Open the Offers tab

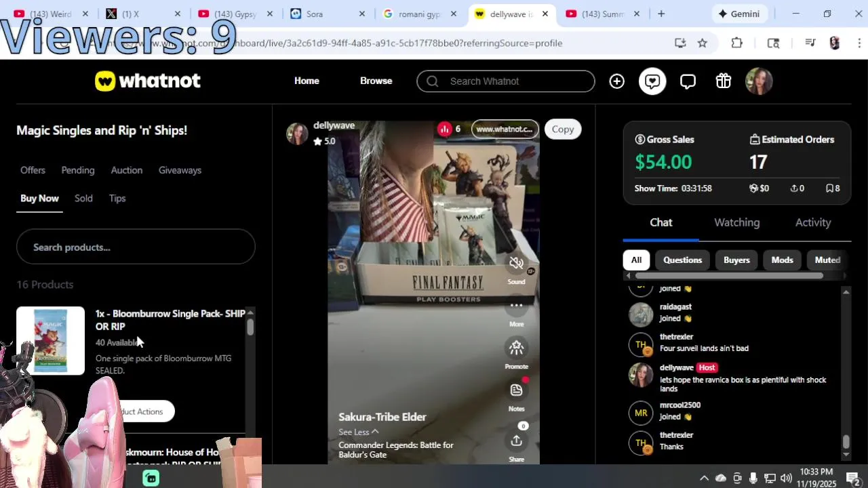pos(33,170)
